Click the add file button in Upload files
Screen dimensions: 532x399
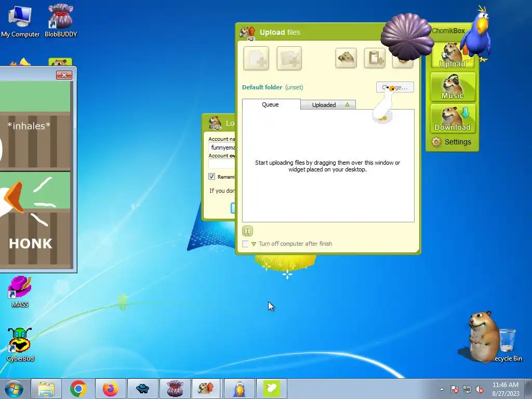click(256, 58)
